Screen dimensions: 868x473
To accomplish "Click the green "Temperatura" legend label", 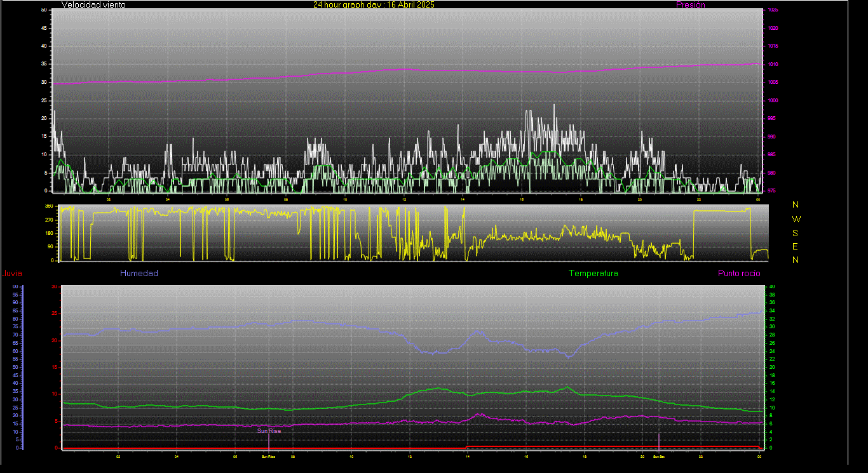I will click(593, 273).
